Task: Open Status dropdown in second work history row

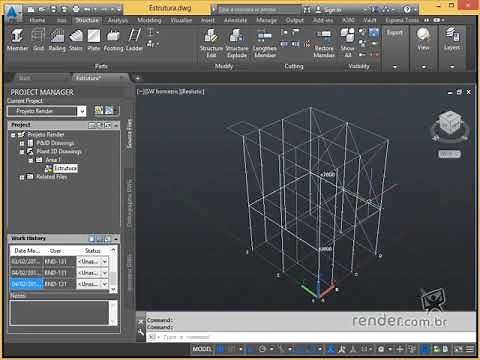Action: 105,273
